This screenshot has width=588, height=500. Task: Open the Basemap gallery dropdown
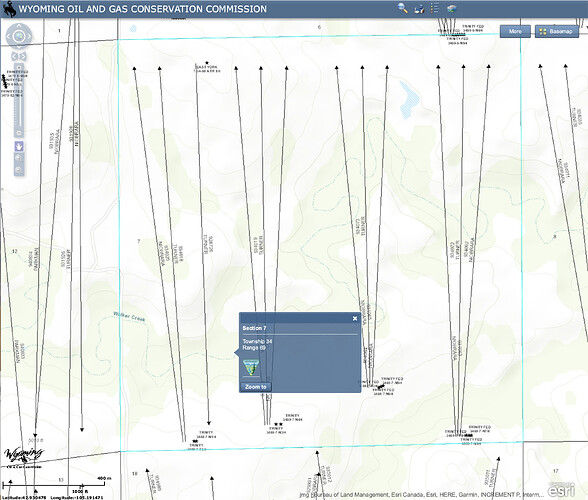(x=557, y=32)
